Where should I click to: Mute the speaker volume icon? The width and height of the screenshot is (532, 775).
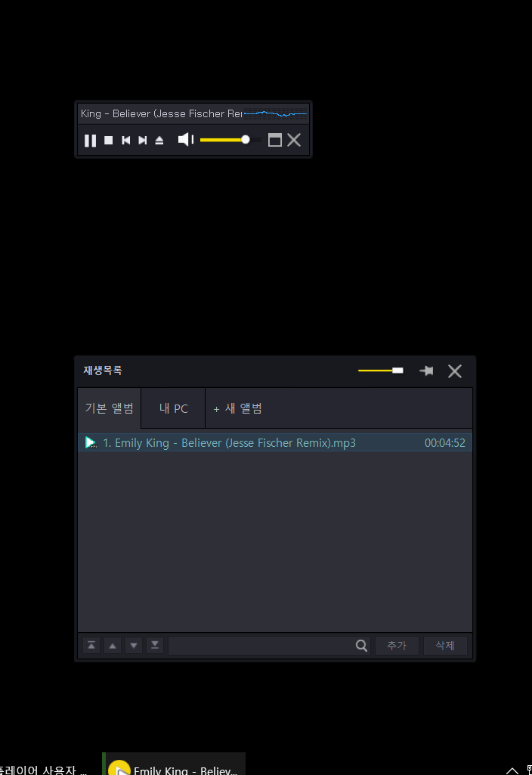pos(186,140)
